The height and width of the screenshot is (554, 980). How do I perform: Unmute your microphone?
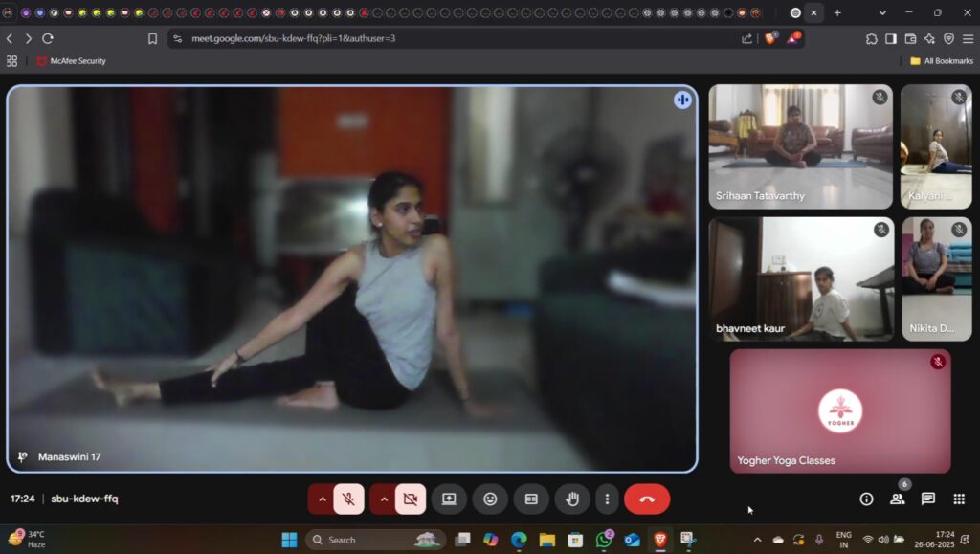347,499
